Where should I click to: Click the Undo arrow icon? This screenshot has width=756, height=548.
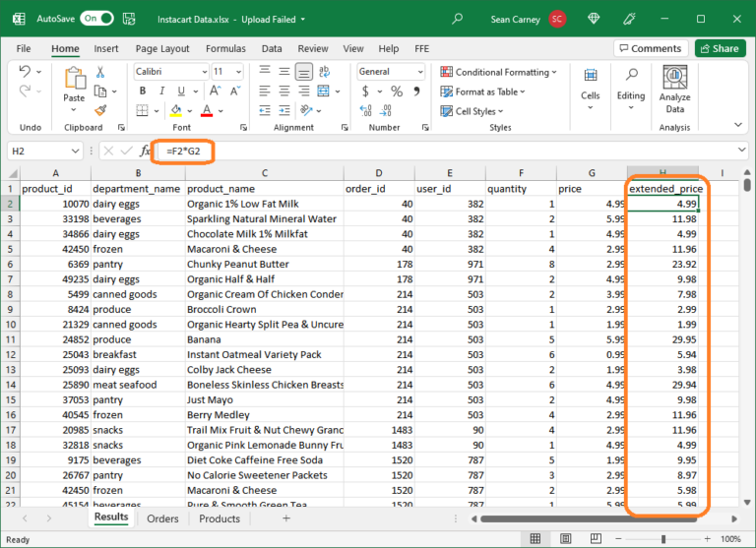coord(26,72)
